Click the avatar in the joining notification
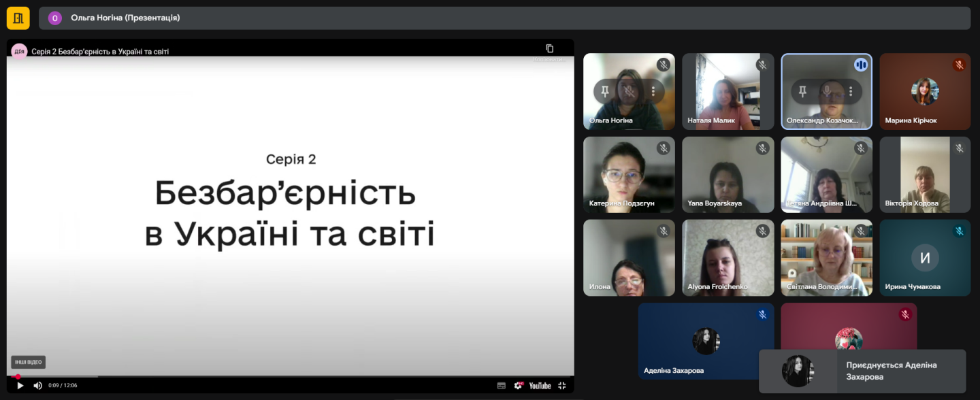This screenshot has height=400, width=980. click(x=798, y=371)
